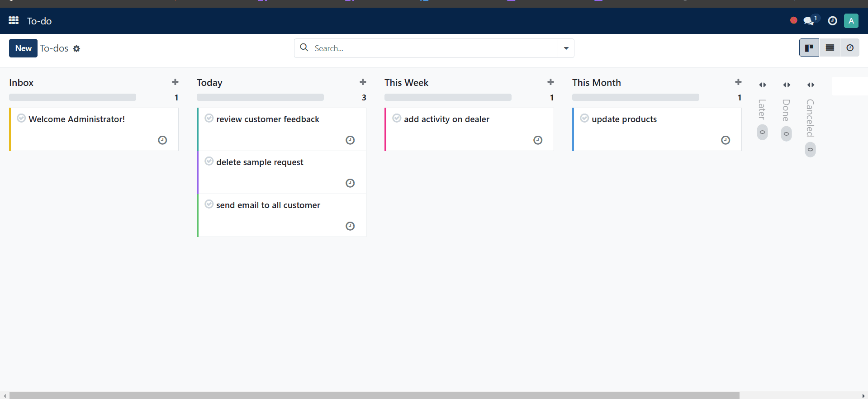Switch to Activity view
This screenshot has height=399, width=868.
pyautogui.click(x=850, y=48)
